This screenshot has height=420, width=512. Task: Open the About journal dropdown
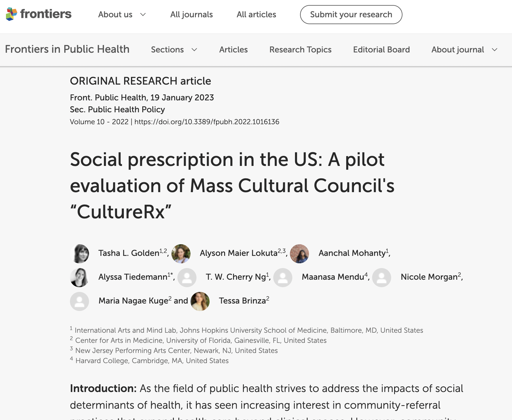click(x=464, y=49)
